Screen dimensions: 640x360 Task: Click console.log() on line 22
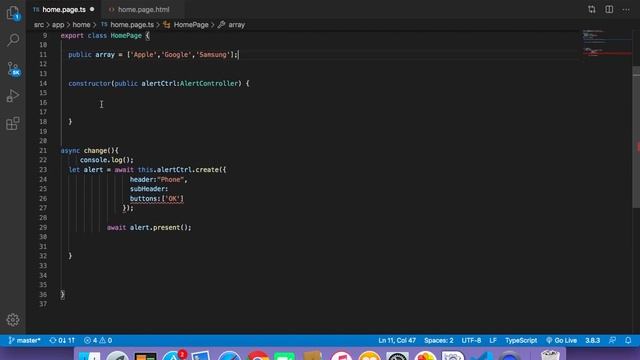pyautogui.click(x=107, y=160)
